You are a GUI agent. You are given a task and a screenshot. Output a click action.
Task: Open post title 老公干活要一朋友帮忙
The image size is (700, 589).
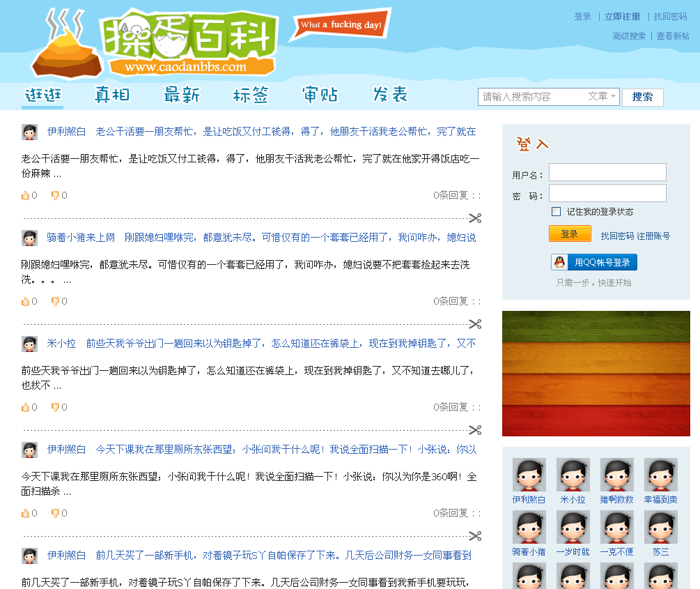[x=286, y=132]
